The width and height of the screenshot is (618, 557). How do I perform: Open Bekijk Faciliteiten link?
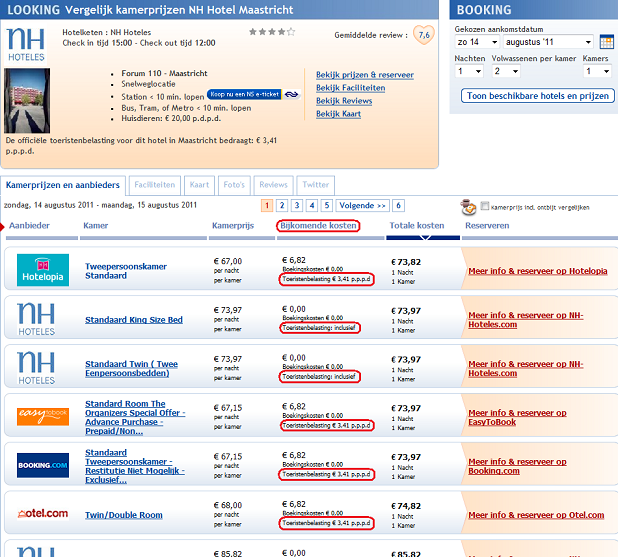coord(350,88)
